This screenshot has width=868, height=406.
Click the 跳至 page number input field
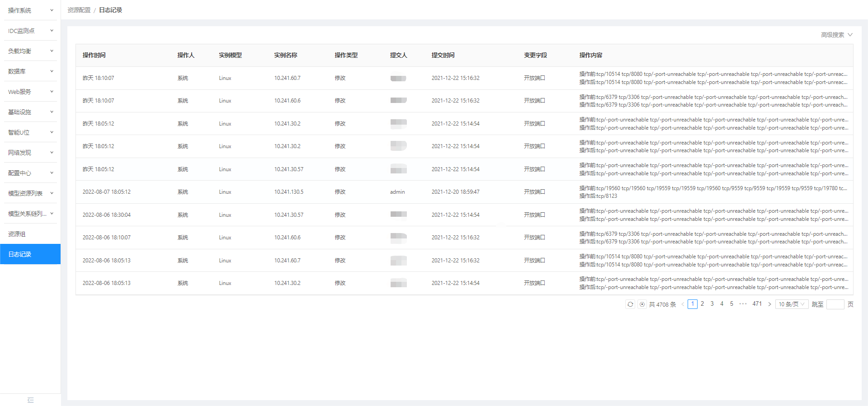[835, 304]
